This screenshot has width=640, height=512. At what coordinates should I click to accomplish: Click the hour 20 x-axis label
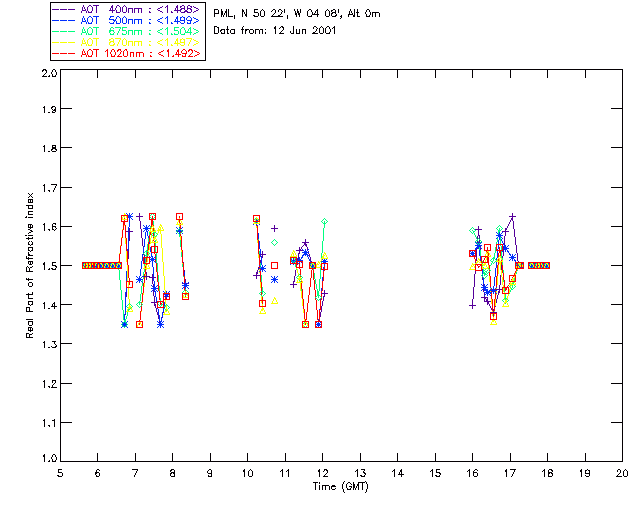click(622, 473)
